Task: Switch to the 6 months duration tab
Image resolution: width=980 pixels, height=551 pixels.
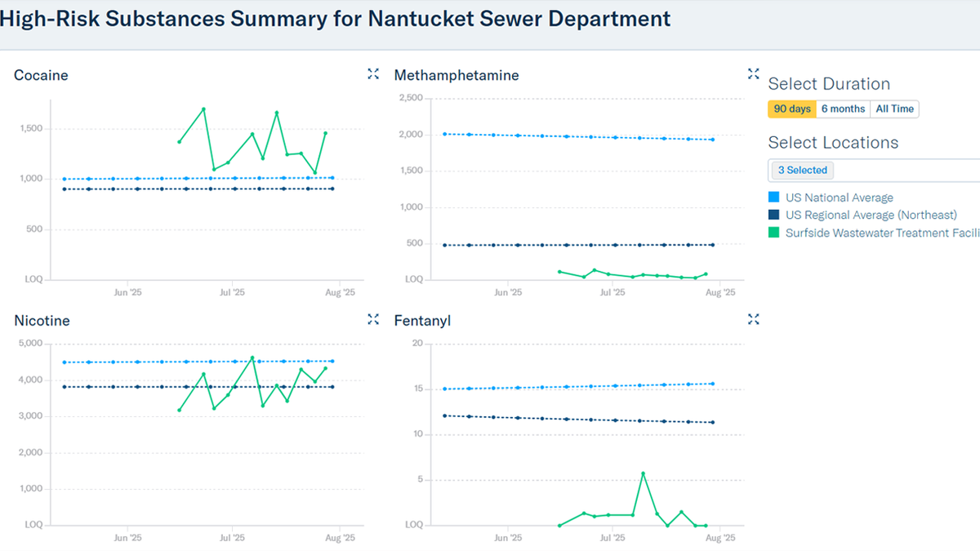Action: pyautogui.click(x=843, y=108)
